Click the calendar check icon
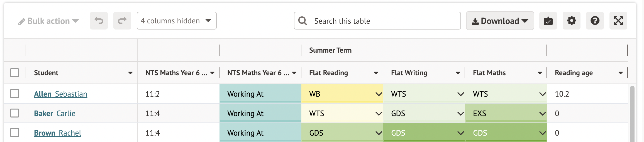 [x=548, y=21]
